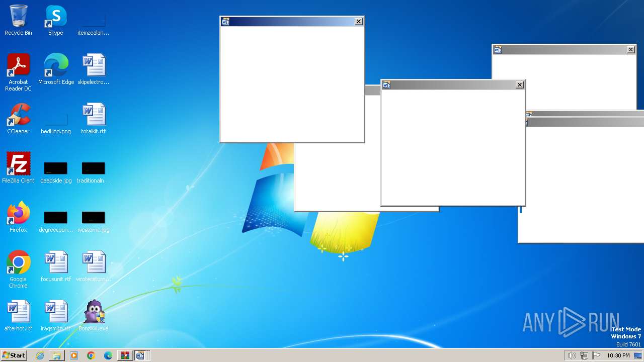
Task: Activate bottom-right window by its title bar
Action: (x=585, y=123)
